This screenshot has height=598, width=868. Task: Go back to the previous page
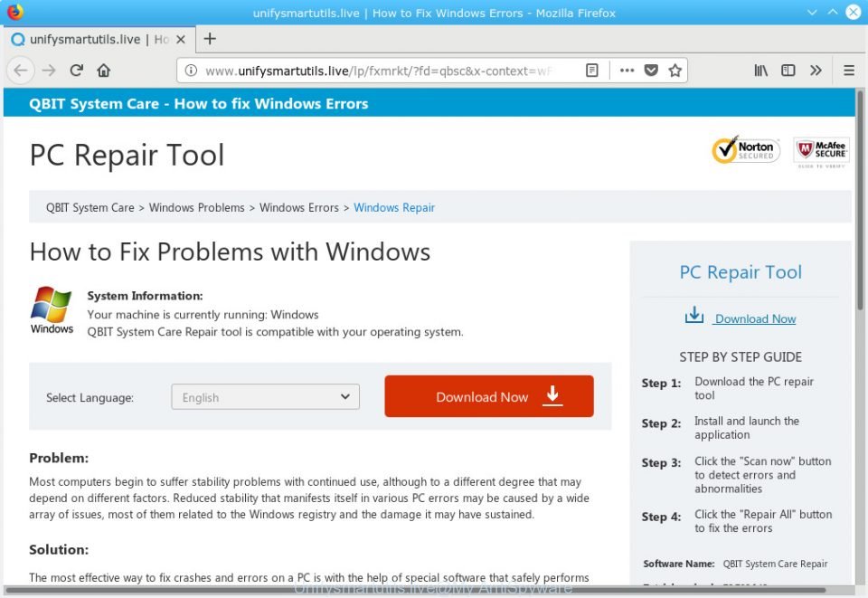click(21, 71)
